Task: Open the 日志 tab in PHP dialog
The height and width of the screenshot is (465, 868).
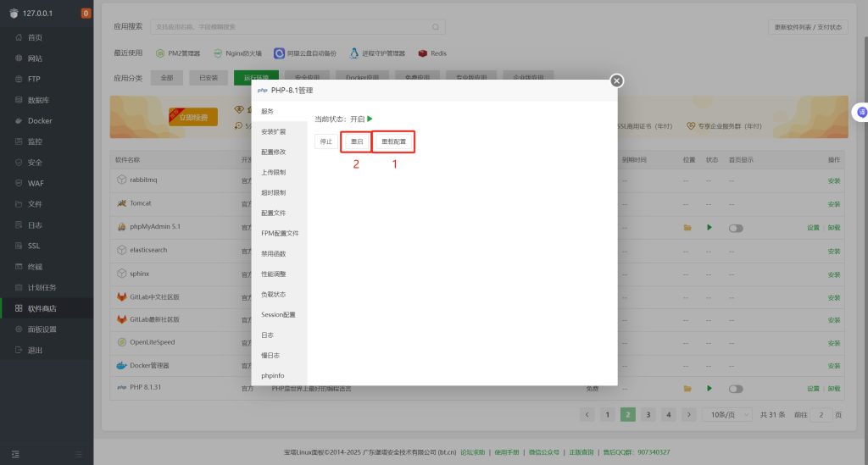Action: point(279,335)
